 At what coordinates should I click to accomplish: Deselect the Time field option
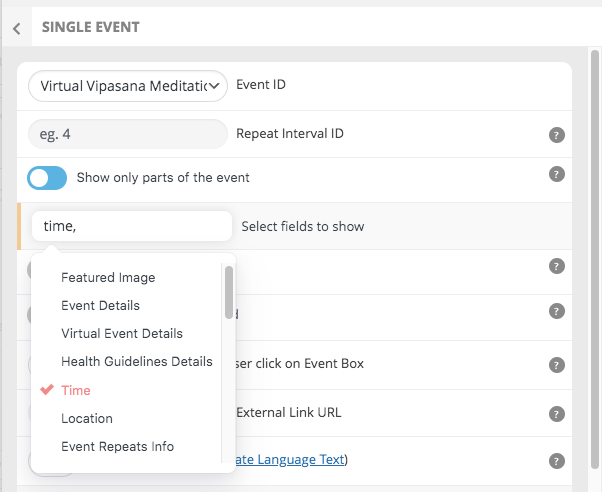tap(76, 390)
